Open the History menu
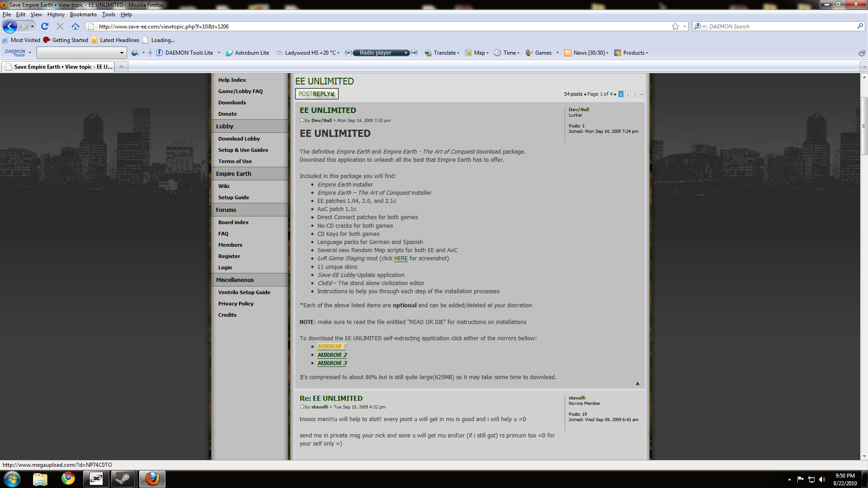868x488 pixels. pyautogui.click(x=56, y=14)
